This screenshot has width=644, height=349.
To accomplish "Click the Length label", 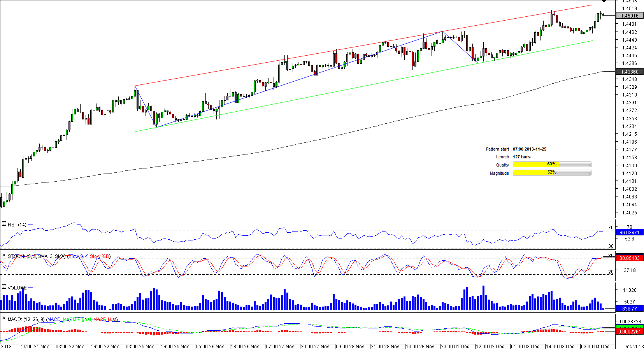I will tap(502, 157).
